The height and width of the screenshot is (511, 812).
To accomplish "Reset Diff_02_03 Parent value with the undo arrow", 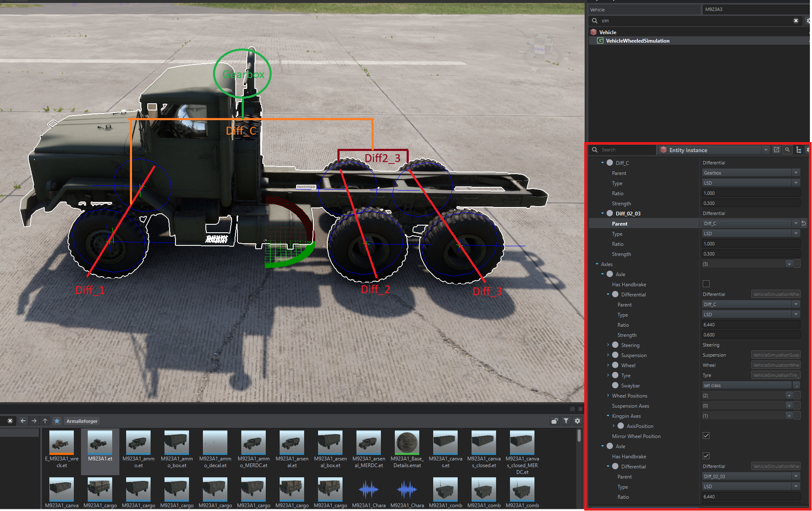I will (804, 223).
